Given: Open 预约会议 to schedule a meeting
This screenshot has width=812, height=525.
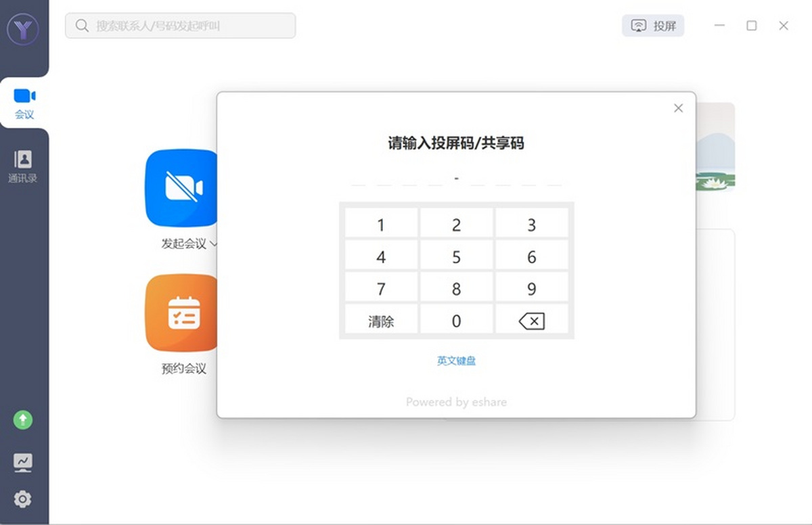Looking at the screenshot, I should tap(183, 313).
